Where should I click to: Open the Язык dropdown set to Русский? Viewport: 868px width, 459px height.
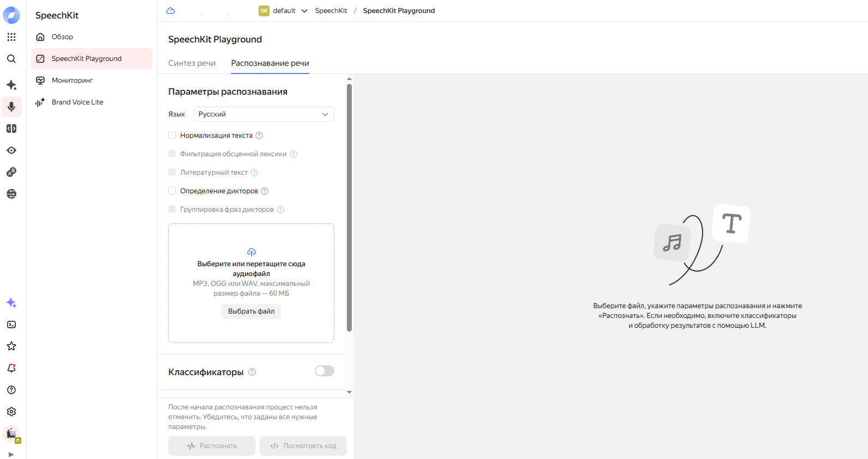(264, 114)
